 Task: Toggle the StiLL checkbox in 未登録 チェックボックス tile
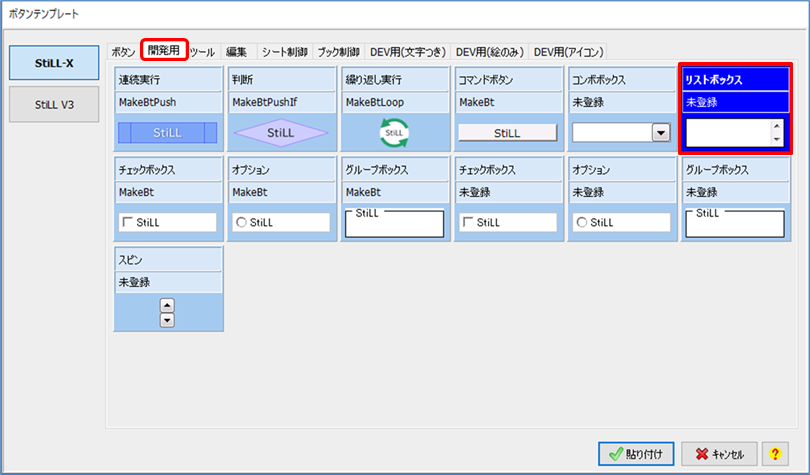click(x=467, y=222)
